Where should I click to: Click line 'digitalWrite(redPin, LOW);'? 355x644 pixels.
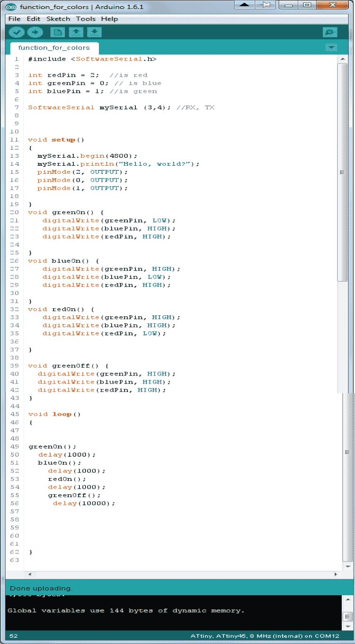click(x=104, y=333)
